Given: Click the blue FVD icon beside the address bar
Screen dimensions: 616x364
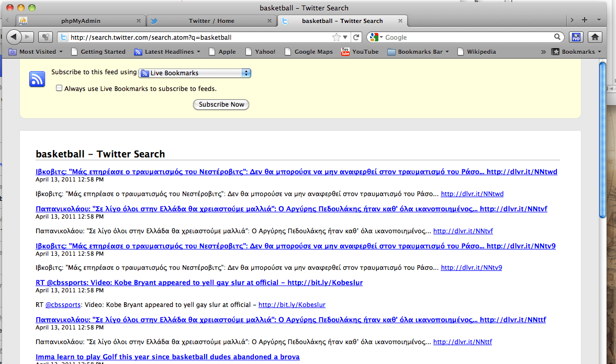Looking at the screenshot, I should click(576, 37).
